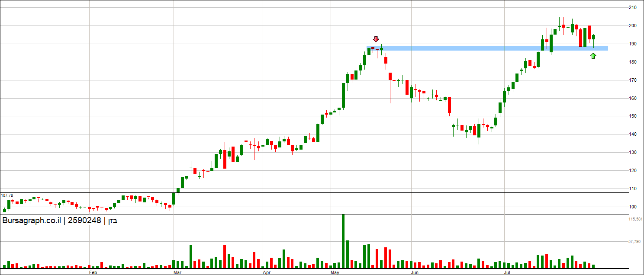This screenshot has width=644, height=275.
Task: Select the Jul date axis label
Action: 508,272
